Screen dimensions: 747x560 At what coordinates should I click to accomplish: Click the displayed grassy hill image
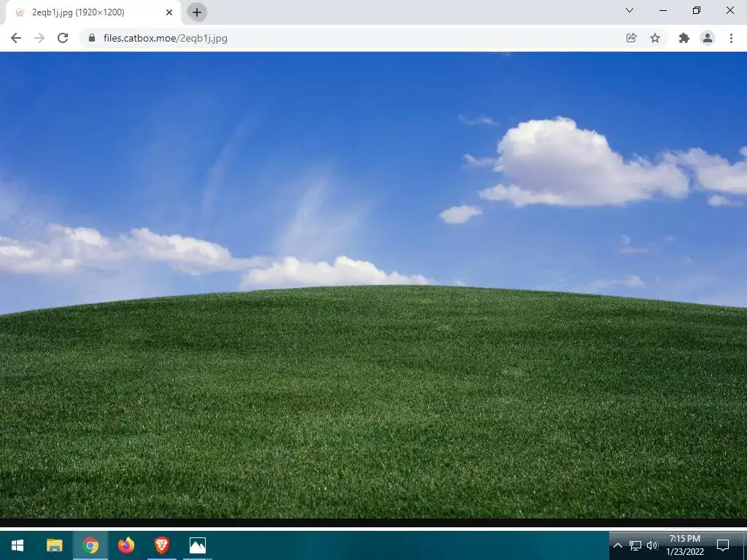[x=373, y=285]
